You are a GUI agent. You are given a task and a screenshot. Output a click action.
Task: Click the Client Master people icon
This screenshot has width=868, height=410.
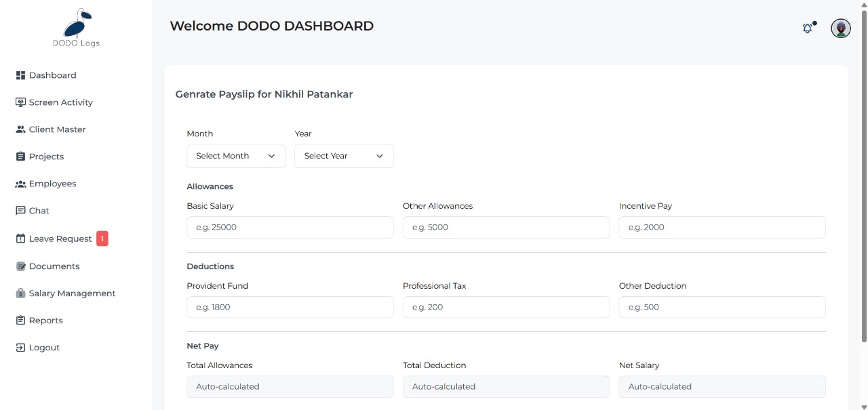20,129
